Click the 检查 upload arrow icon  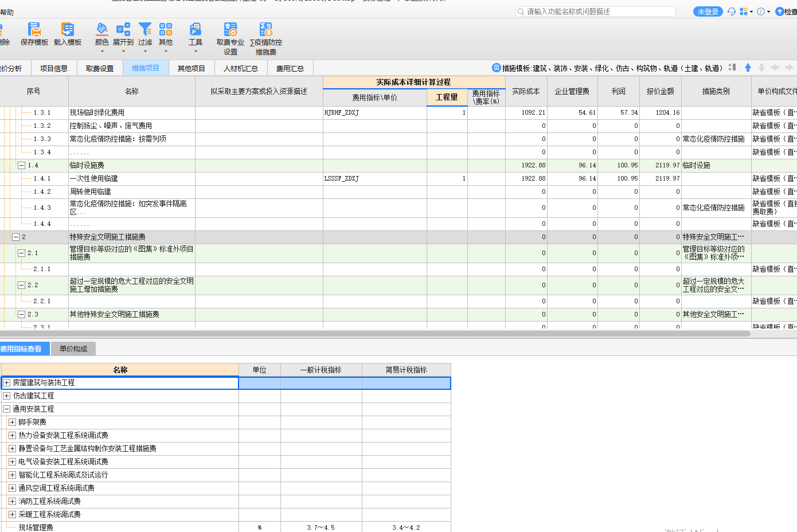(x=779, y=11)
